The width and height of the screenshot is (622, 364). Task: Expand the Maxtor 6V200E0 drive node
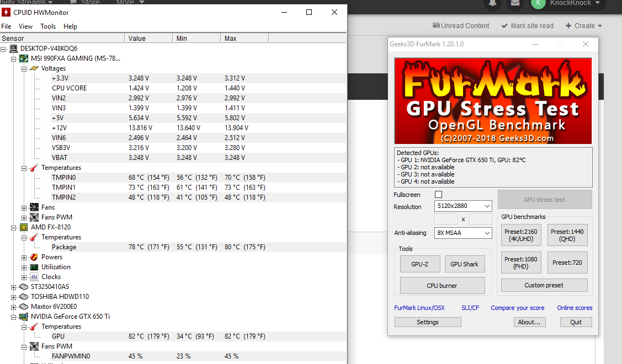(x=13, y=307)
